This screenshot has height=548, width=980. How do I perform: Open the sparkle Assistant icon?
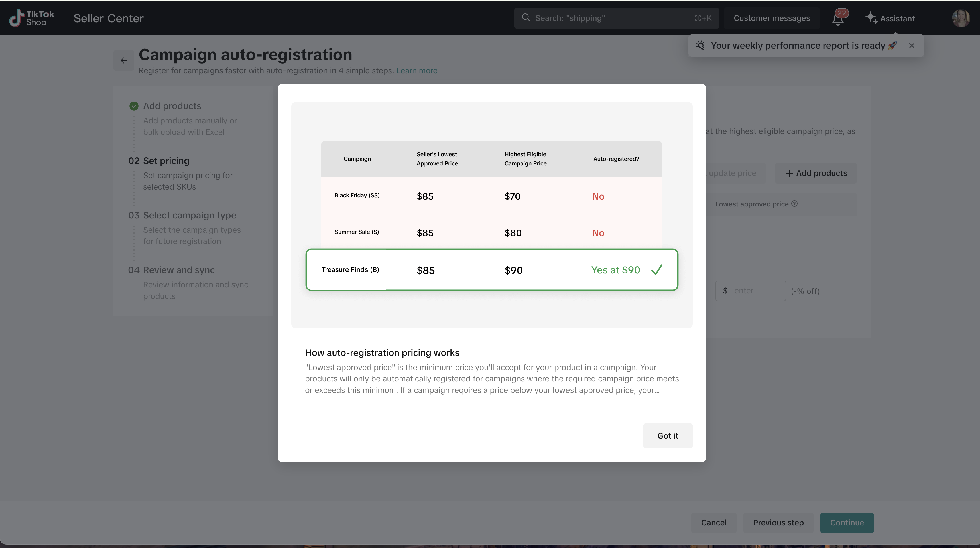pos(871,18)
